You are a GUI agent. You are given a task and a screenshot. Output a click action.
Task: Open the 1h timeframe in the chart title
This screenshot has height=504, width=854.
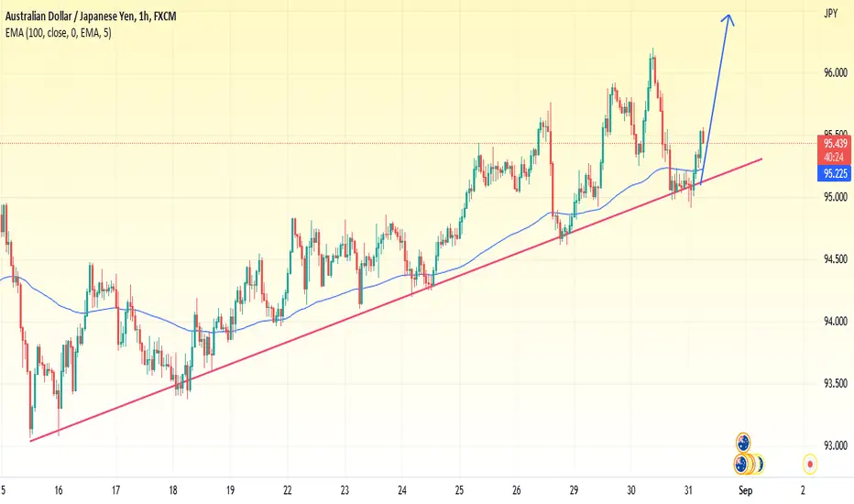(x=145, y=16)
